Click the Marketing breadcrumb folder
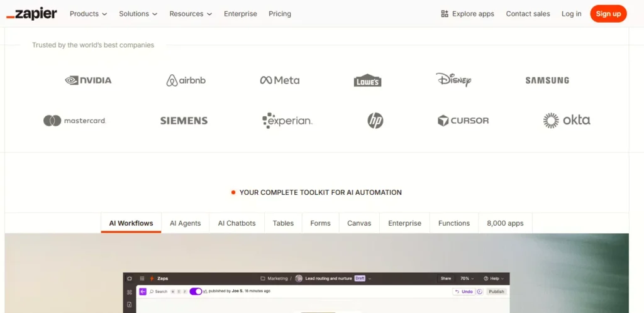Screen dimensions: 644x313 (x=274, y=278)
